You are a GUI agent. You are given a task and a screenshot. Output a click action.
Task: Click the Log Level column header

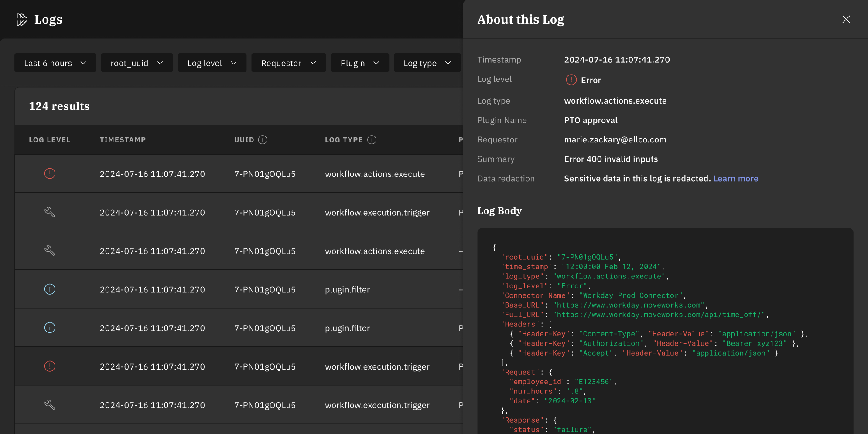coord(49,140)
